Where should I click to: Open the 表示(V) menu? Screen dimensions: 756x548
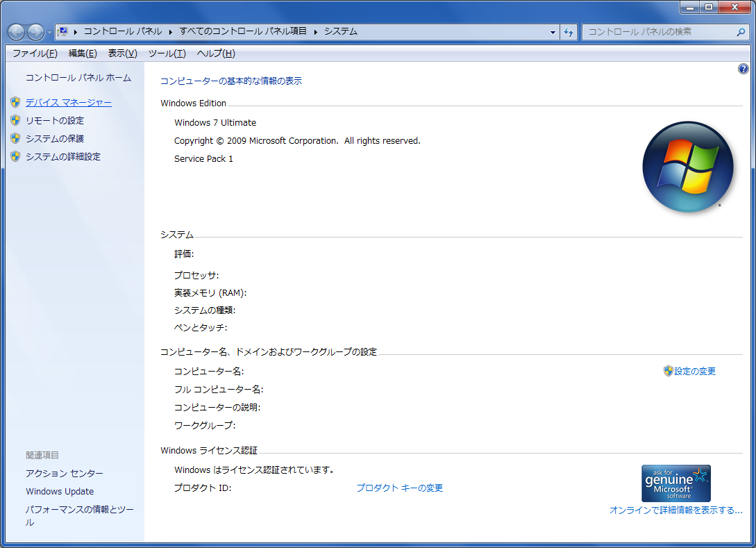pos(122,53)
